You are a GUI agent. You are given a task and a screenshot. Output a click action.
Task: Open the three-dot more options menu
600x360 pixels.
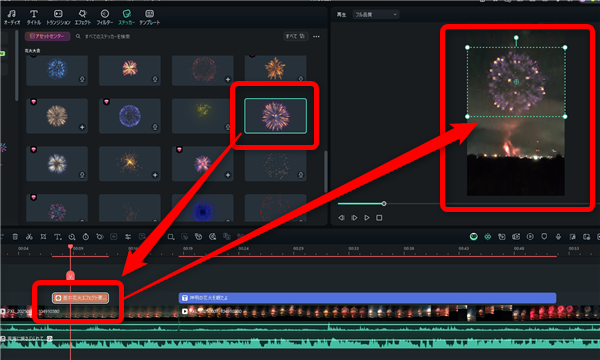(x=316, y=36)
